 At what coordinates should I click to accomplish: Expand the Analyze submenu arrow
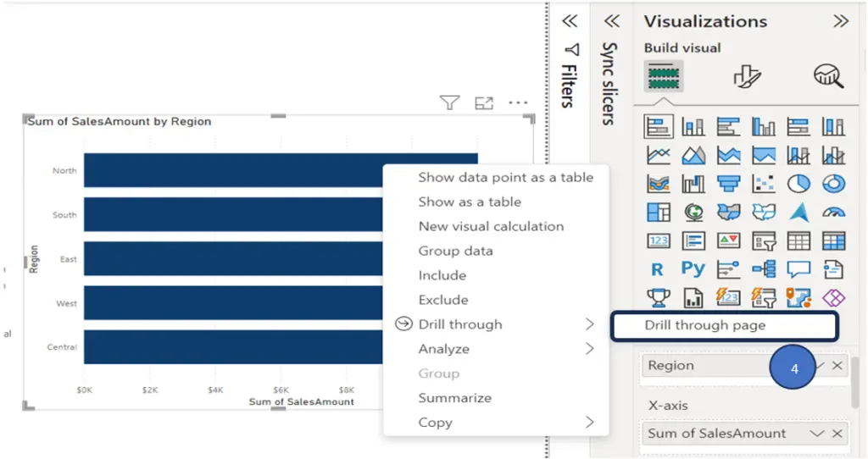point(590,349)
